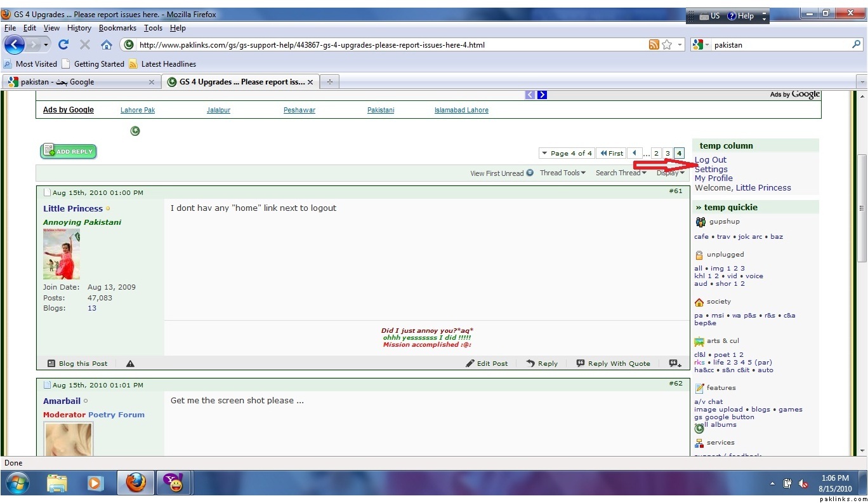
Task: Expand the Thread Tools dropdown
Action: [562, 173]
